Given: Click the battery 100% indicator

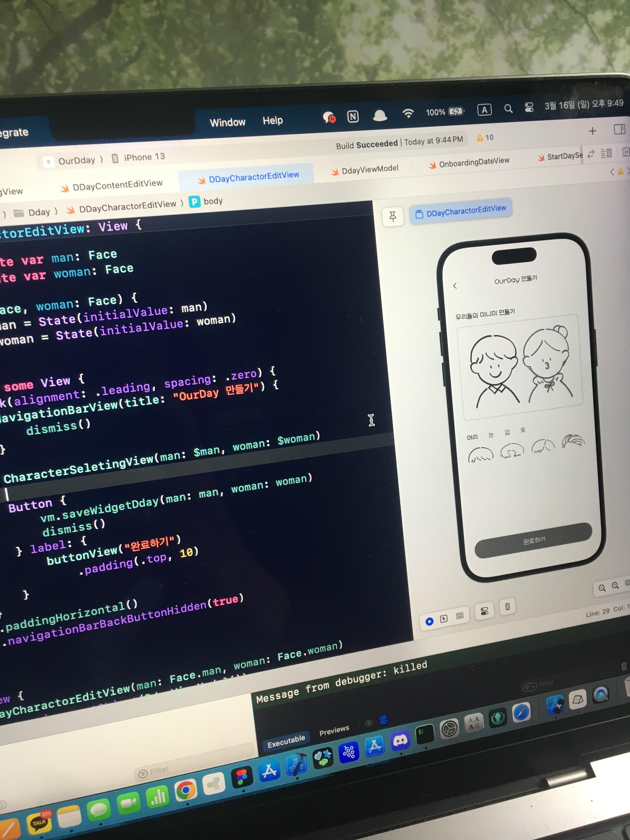Looking at the screenshot, I should point(445,112).
